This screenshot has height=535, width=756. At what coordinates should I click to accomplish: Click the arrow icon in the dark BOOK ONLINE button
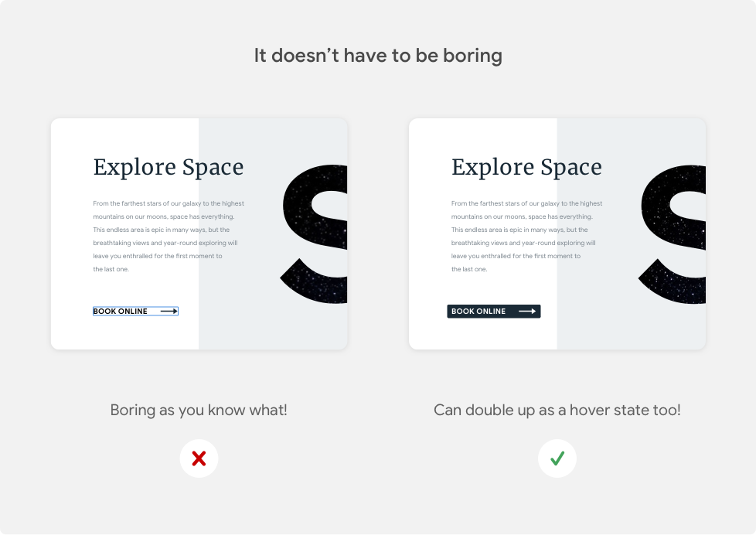tap(528, 311)
